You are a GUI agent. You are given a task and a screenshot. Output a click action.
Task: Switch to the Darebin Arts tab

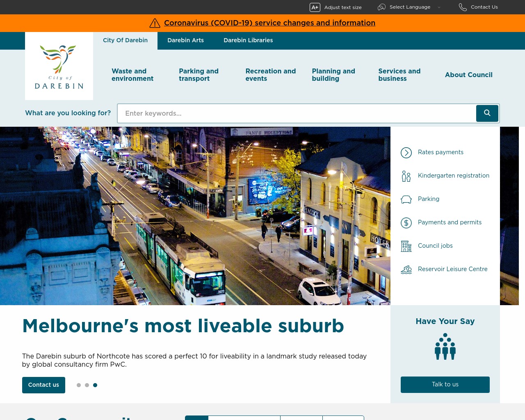pyautogui.click(x=185, y=41)
